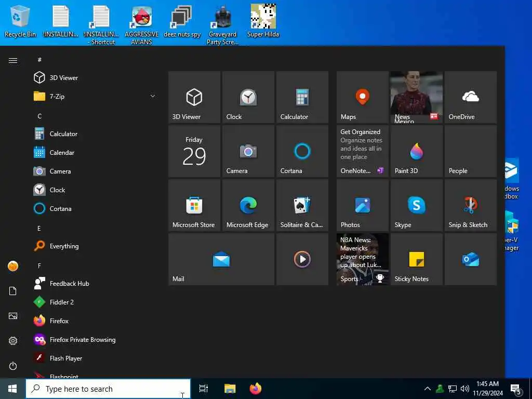Launch Firefox from the taskbar

click(x=256, y=389)
